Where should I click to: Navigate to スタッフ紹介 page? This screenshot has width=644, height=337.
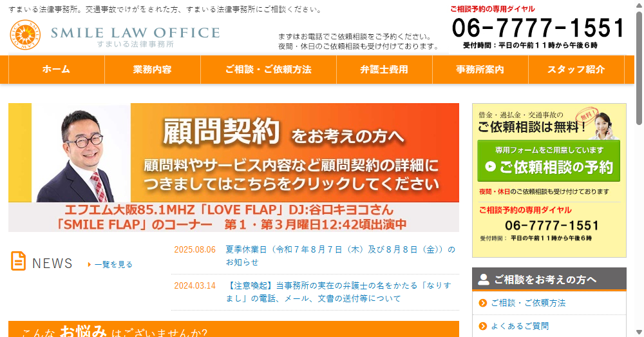(x=576, y=70)
